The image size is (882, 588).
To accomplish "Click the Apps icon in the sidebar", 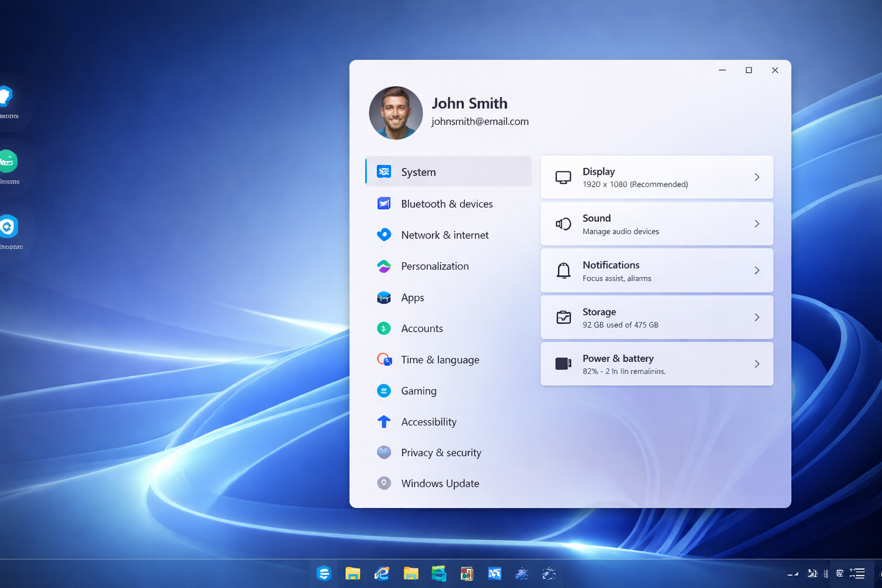I will (384, 297).
